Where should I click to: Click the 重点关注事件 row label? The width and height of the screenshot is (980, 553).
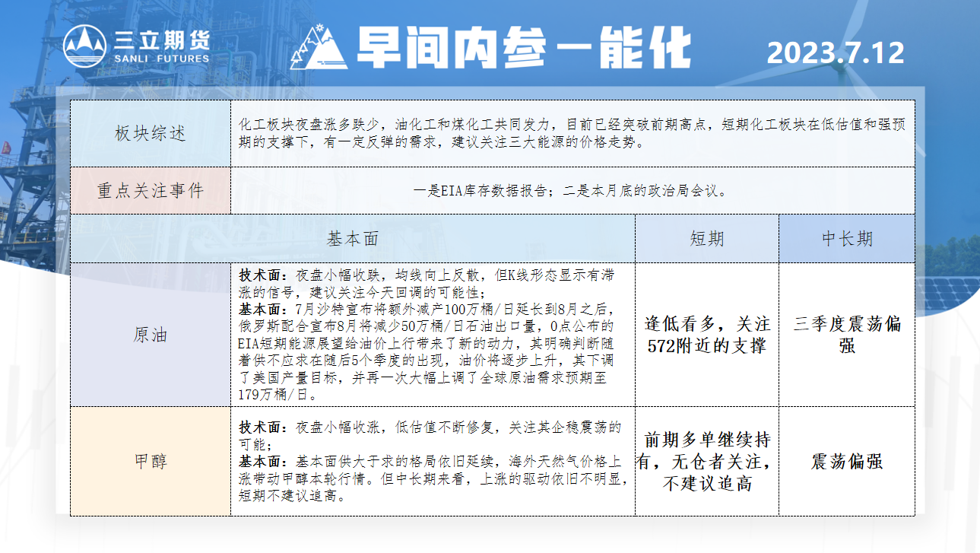click(x=151, y=190)
